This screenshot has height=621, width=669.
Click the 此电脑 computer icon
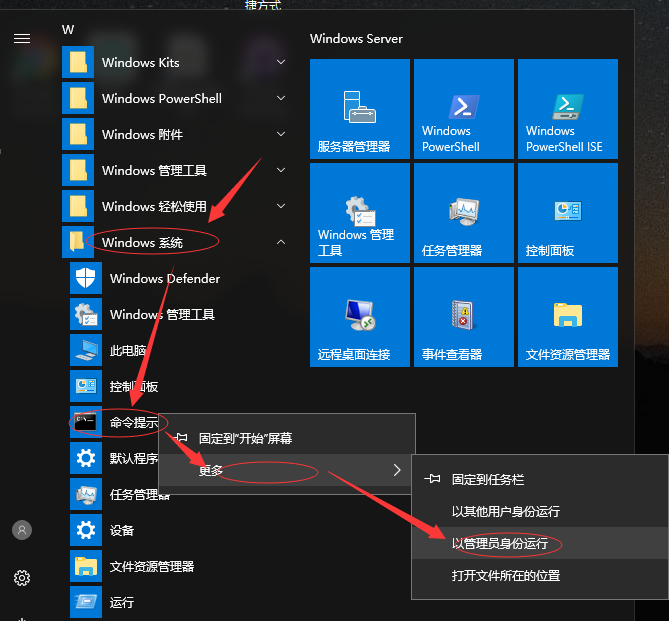pos(86,350)
